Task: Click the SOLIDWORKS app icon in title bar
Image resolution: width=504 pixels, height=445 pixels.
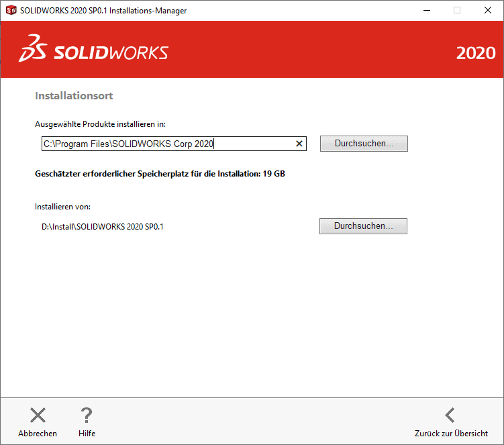Action: [11, 10]
